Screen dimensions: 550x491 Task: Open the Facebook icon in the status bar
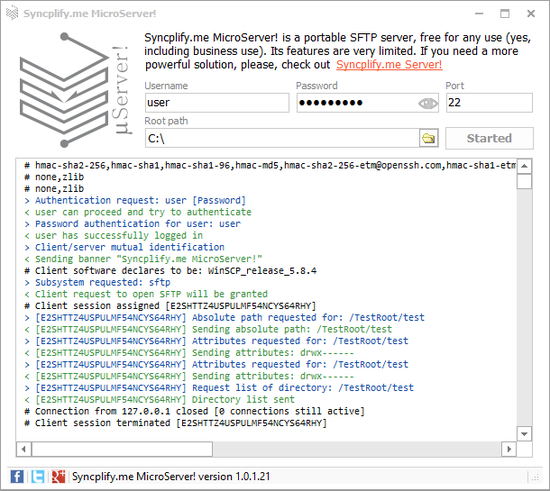(x=17, y=476)
